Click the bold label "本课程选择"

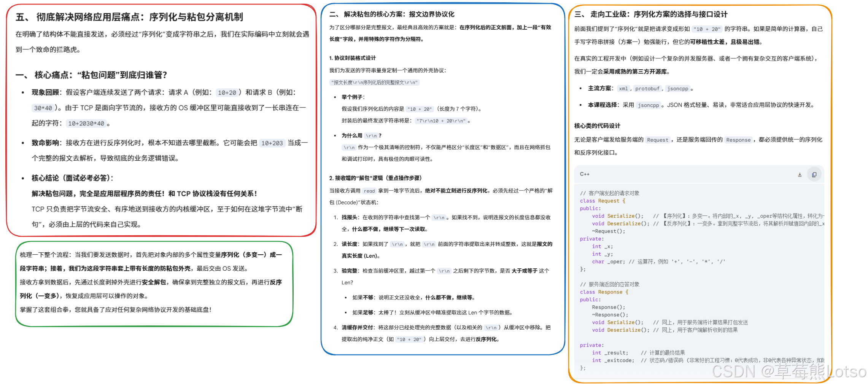pyautogui.click(x=603, y=105)
